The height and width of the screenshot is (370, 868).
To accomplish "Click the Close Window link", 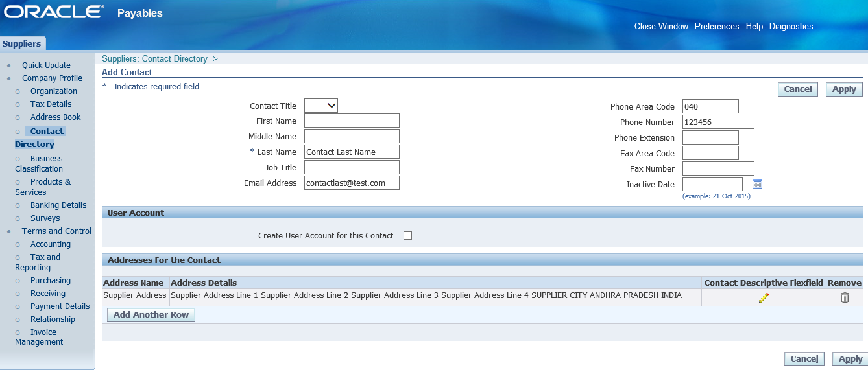I will [661, 27].
